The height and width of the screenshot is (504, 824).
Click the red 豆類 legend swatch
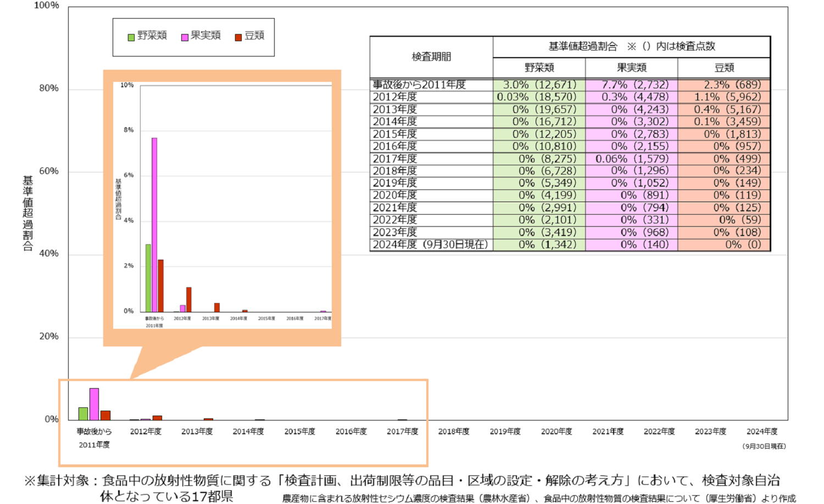coord(238,37)
